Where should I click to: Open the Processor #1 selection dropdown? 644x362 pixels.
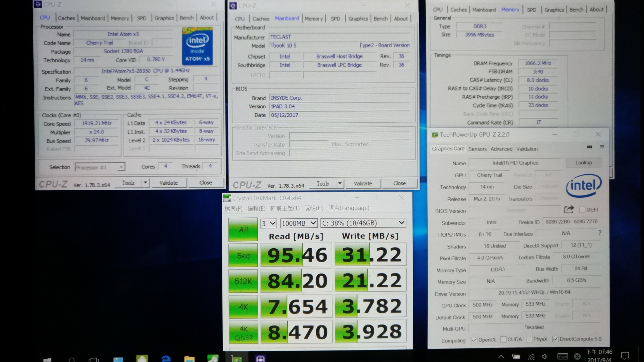[x=100, y=167]
